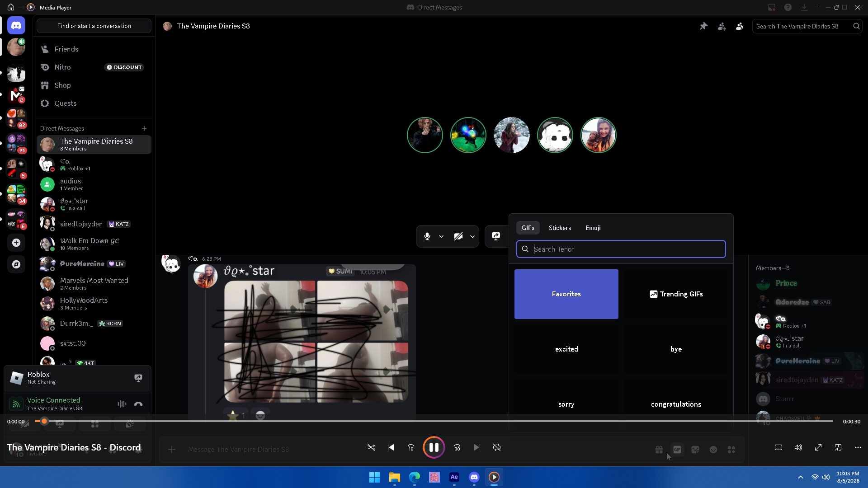Click the Roblox screen share icon
Screen dimensions: 868x488
click(x=138, y=378)
